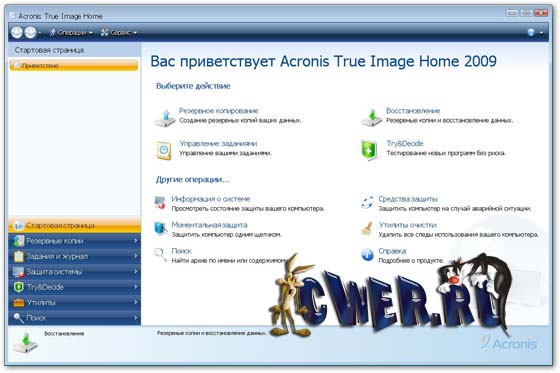The height and width of the screenshot is (373, 560).
Task: Open Управление заданиями clock icon
Action: pos(164,150)
